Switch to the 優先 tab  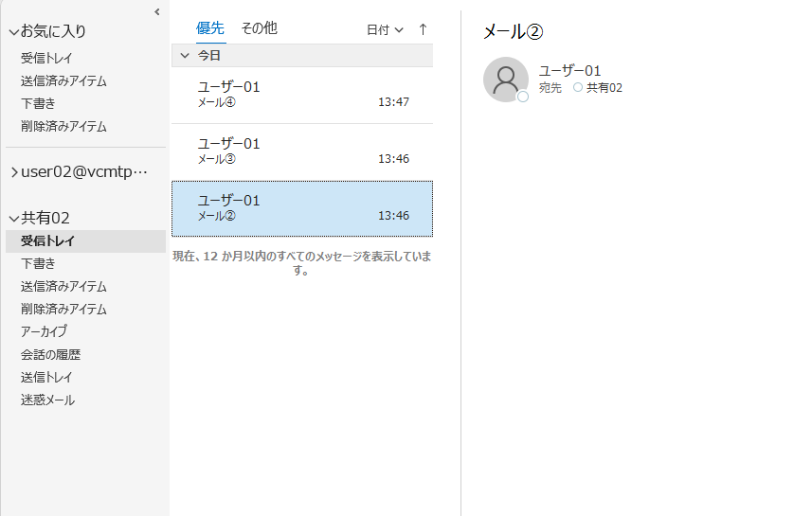click(210, 28)
